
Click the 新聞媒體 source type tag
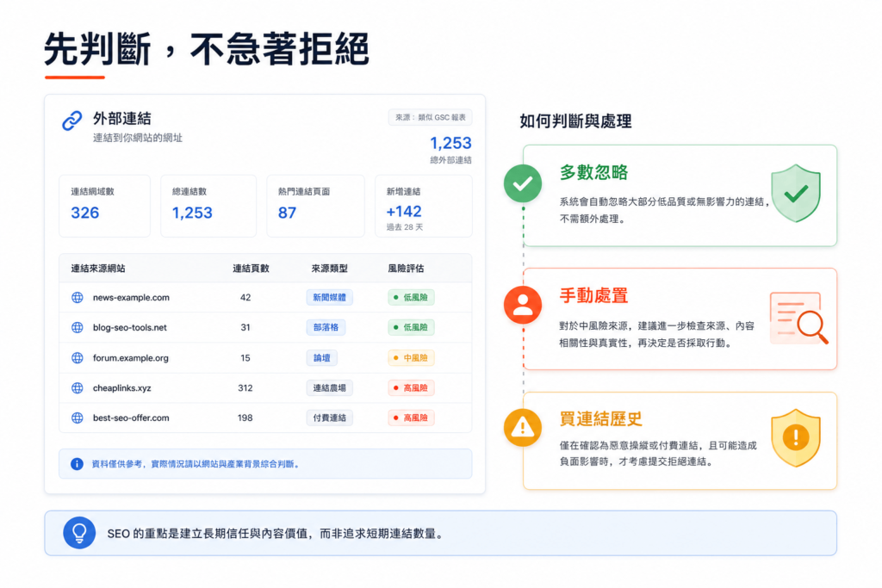click(330, 297)
